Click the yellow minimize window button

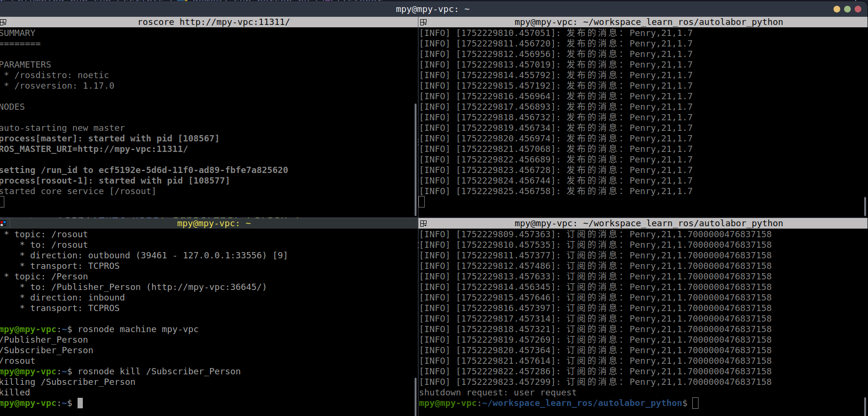tap(836, 9)
